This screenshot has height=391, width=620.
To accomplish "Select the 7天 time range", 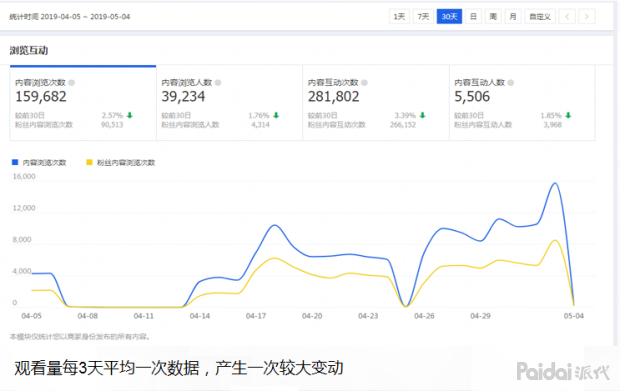I will (x=423, y=17).
